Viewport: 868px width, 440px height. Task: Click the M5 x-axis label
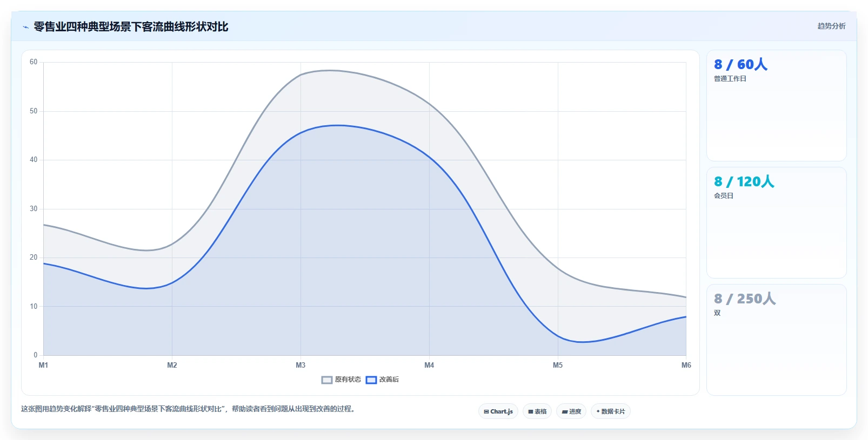558,365
